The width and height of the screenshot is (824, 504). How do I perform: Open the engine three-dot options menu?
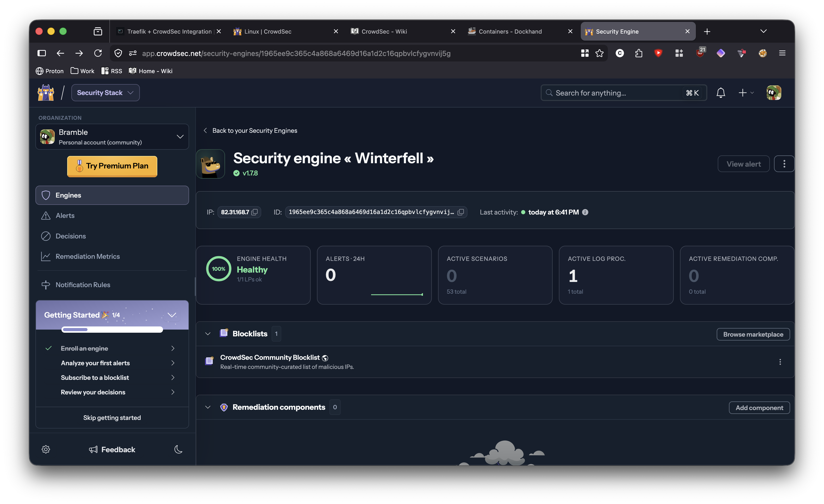784,164
